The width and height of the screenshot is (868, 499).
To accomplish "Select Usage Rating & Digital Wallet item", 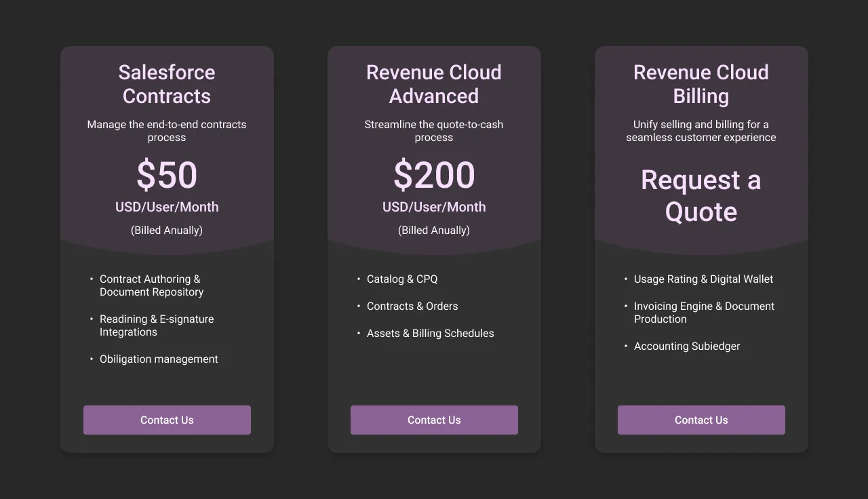I will point(703,279).
